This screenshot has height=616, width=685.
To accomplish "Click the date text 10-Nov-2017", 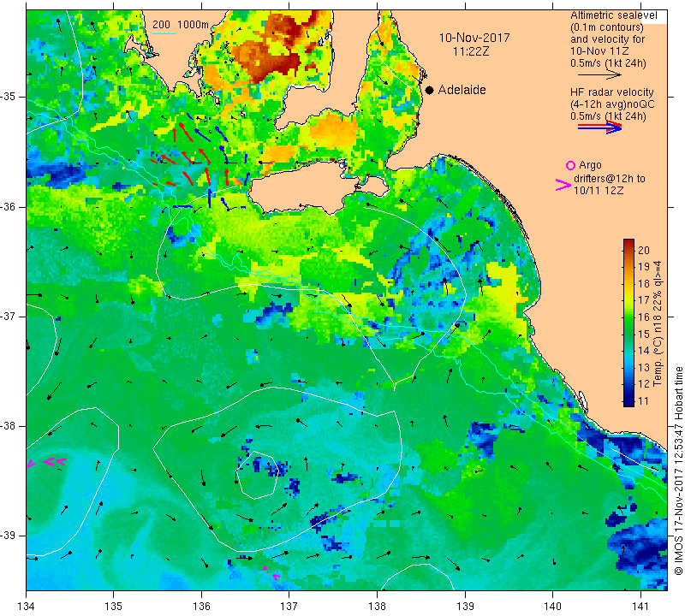I will click(x=474, y=38).
